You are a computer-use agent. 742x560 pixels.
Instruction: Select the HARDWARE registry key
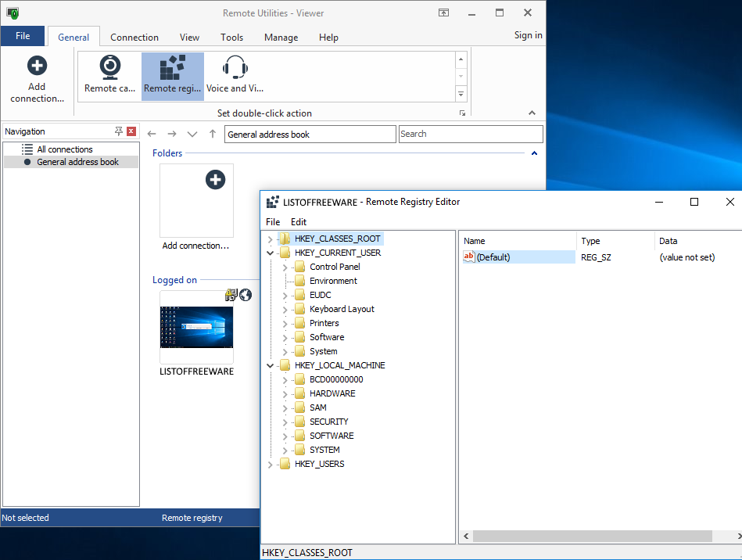pos(332,393)
